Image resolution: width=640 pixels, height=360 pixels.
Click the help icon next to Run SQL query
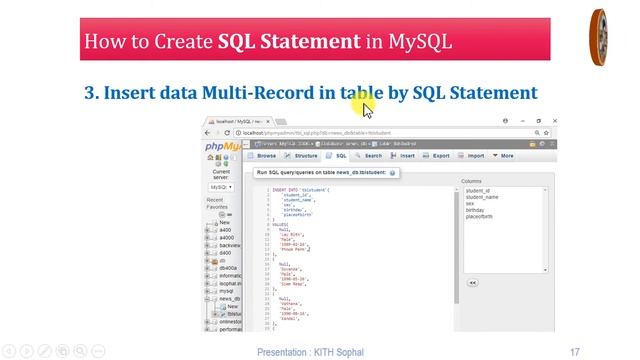coord(392,173)
